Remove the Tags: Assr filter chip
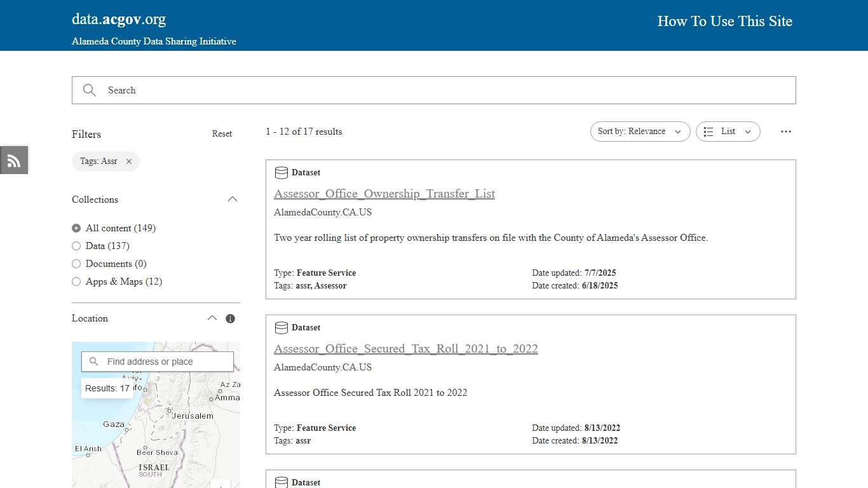The image size is (868, 488). point(128,161)
